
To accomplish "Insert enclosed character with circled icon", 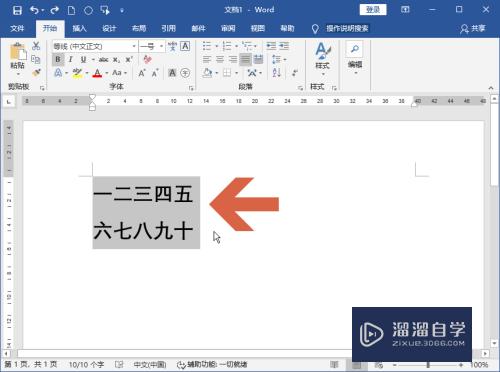I will (185, 73).
